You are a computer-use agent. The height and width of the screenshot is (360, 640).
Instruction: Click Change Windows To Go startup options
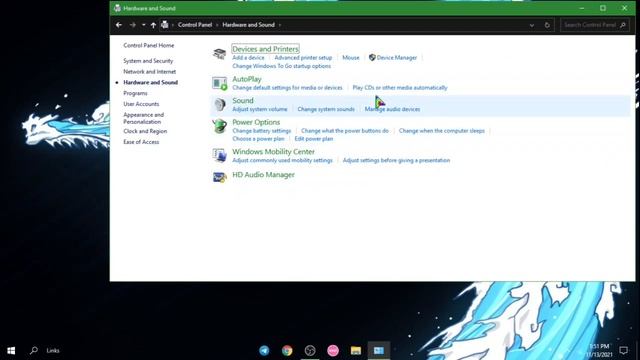click(x=282, y=66)
